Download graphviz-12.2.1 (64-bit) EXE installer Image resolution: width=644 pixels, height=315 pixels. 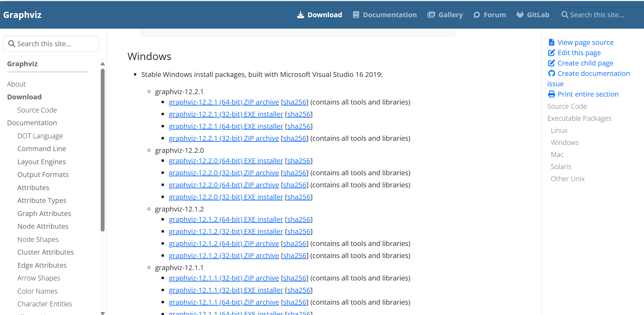click(x=226, y=126)
